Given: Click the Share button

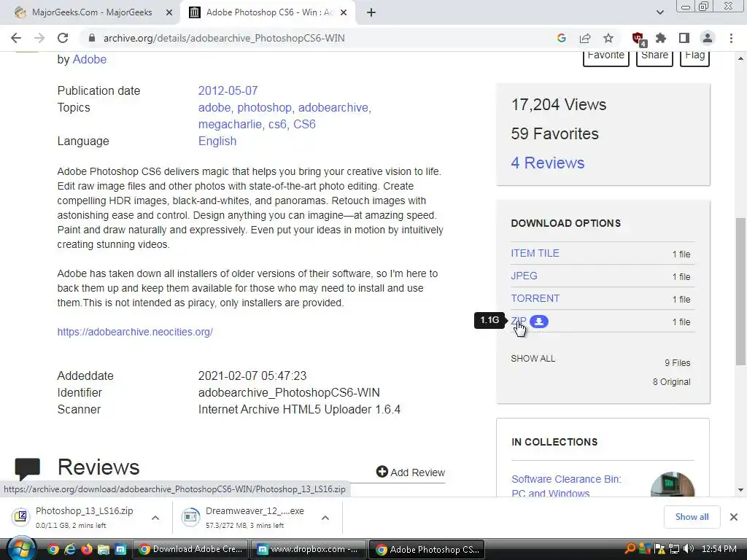Looking at the screenshot, I should [654, 57].
